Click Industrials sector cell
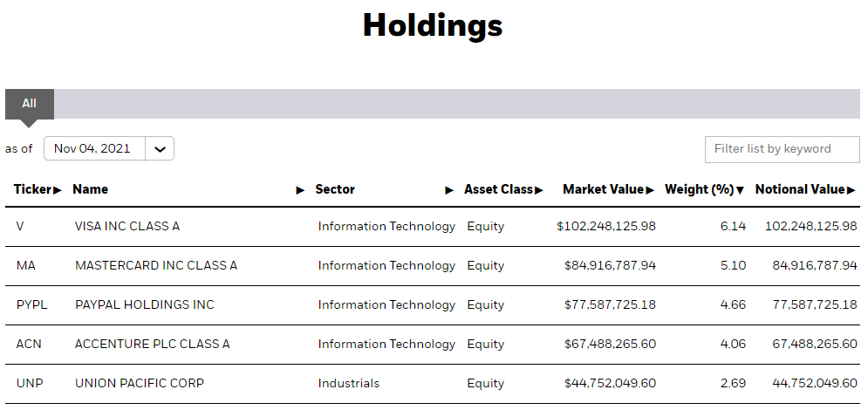 click(349, 384)
